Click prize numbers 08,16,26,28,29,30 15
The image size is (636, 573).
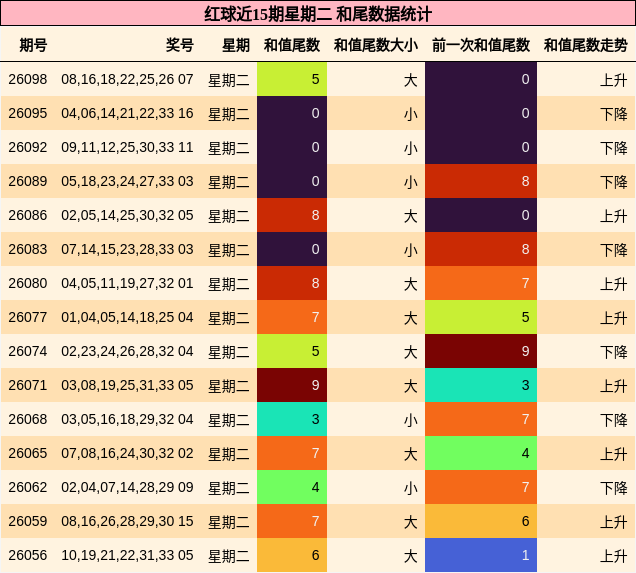127,521
